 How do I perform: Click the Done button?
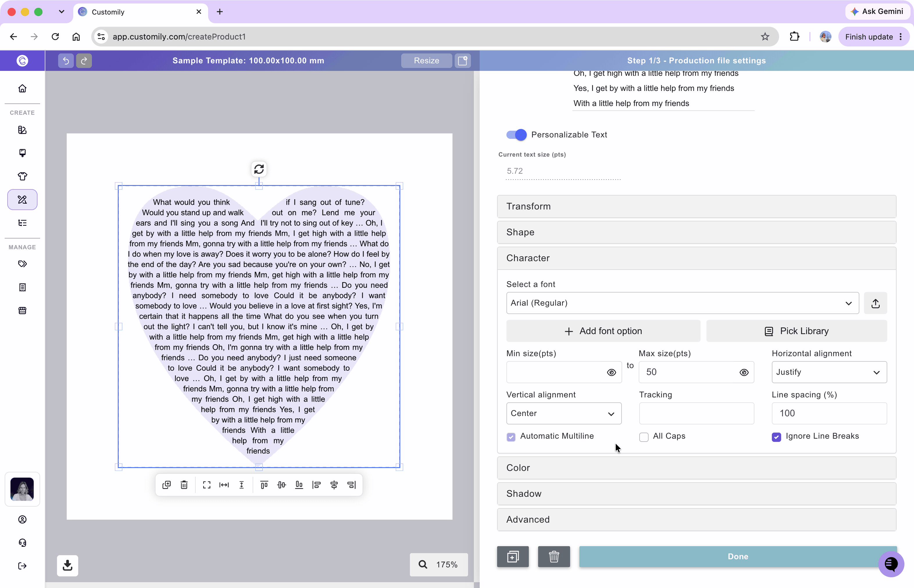738,557
